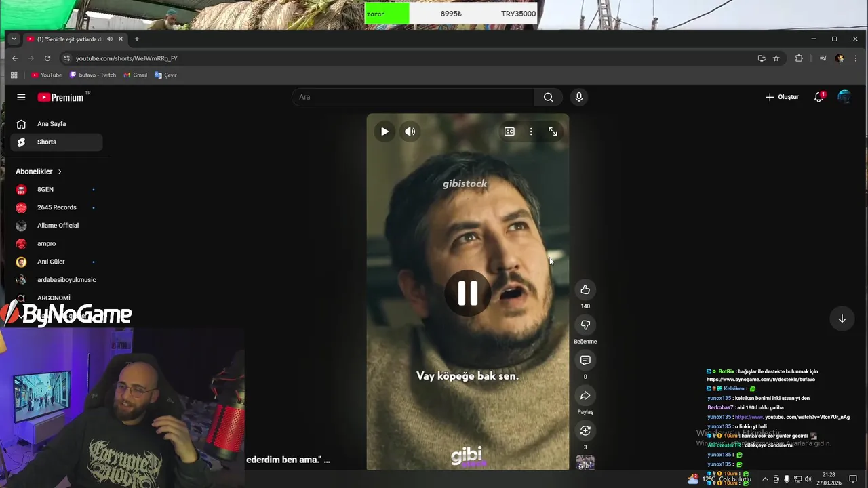868x488 pixels.
Task: Open the ardabasiboyukmusic channel
Action: 56,279
